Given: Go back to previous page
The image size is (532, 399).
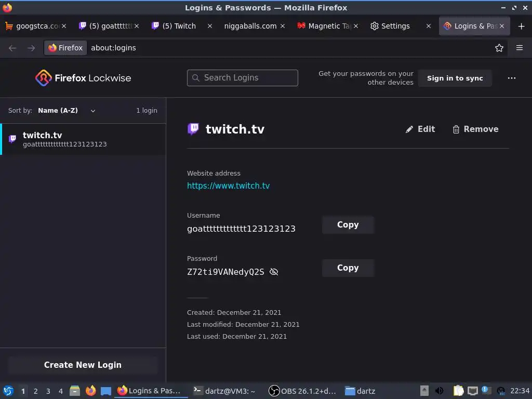Looking at the screenshot, I should (12, 48).
